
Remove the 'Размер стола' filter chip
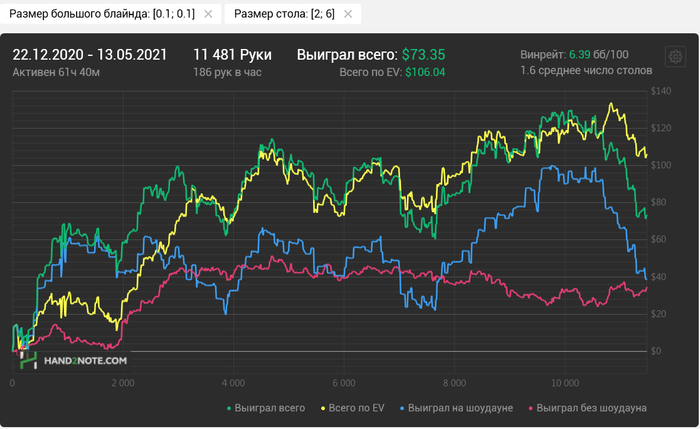tap(347, 14)
